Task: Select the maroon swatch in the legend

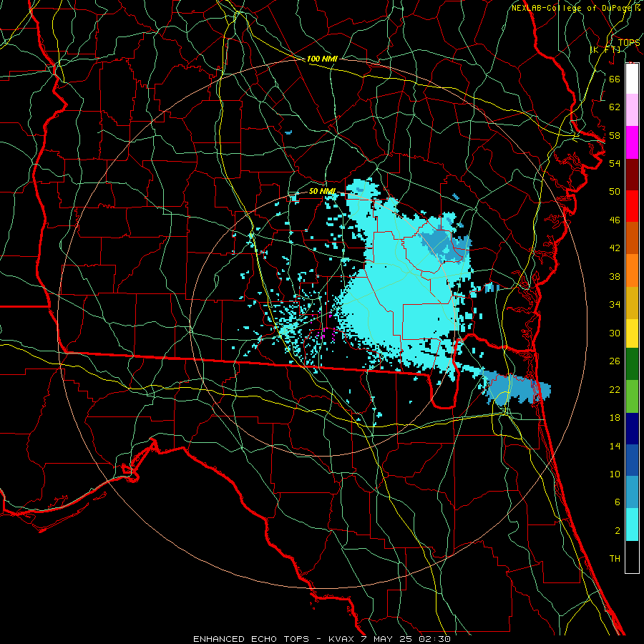Action: click(632, 174)
